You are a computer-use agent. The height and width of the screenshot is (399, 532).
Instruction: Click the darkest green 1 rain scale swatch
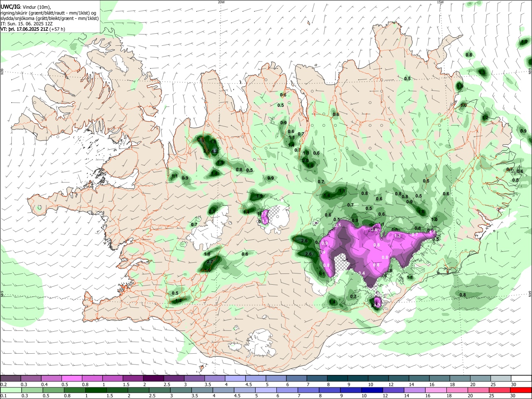click(96, 390)
